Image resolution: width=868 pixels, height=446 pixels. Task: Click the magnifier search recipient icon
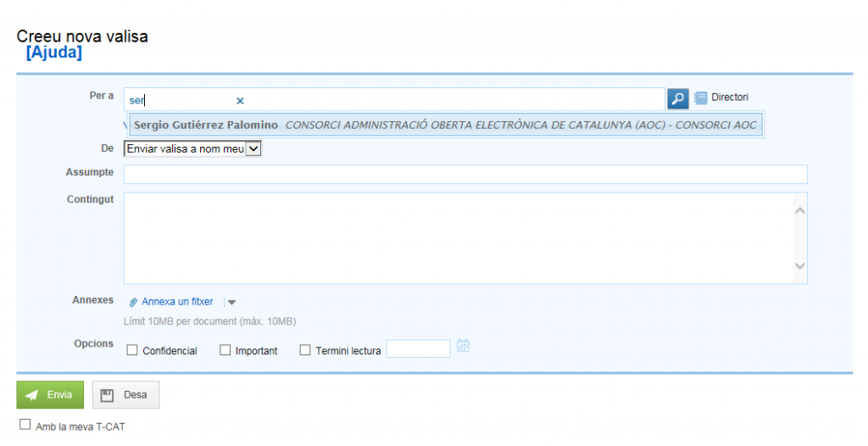click(x=677, y=98)
